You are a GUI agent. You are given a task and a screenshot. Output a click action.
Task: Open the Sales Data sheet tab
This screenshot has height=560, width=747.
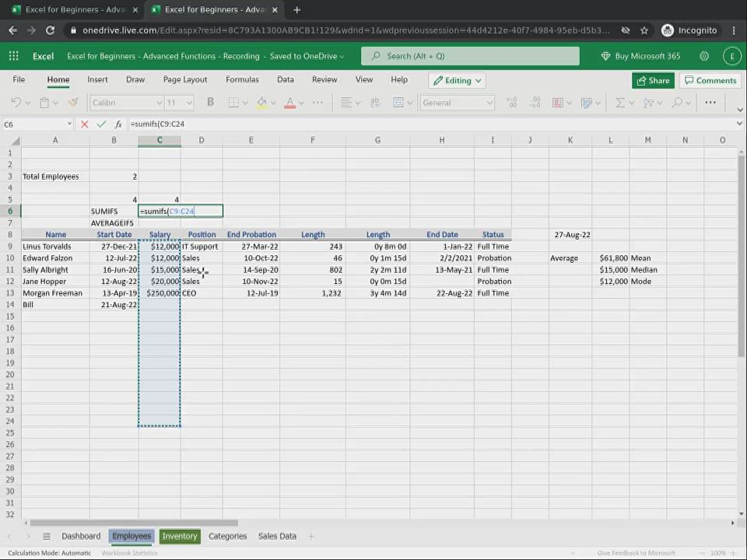277,536
